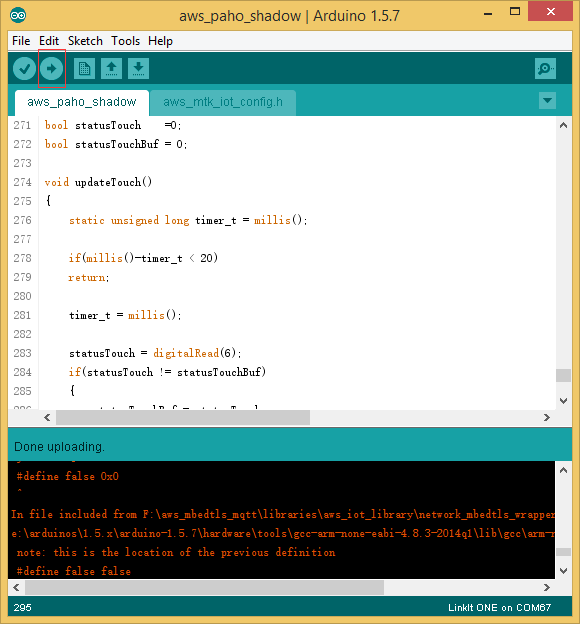580x624 pixels.
Task: Click console horizontal scroll right arrow
Action: point(547,587)
